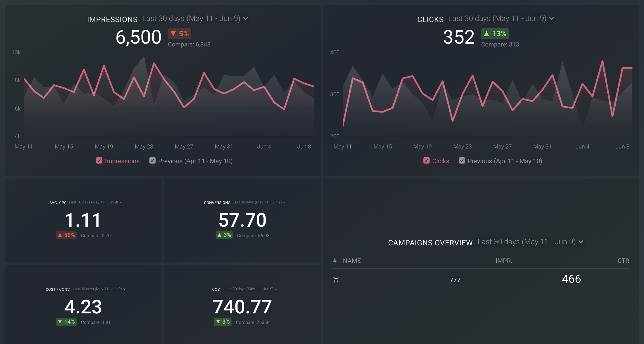Click the Compare: 4.91 text
Viewport: 644px width, 344px height.
click(96, 322)
